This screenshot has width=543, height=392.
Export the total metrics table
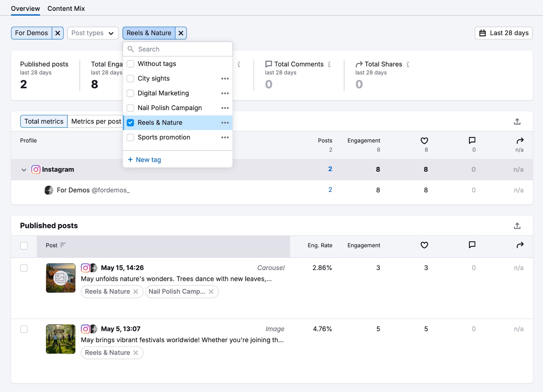tap(517, 121)
